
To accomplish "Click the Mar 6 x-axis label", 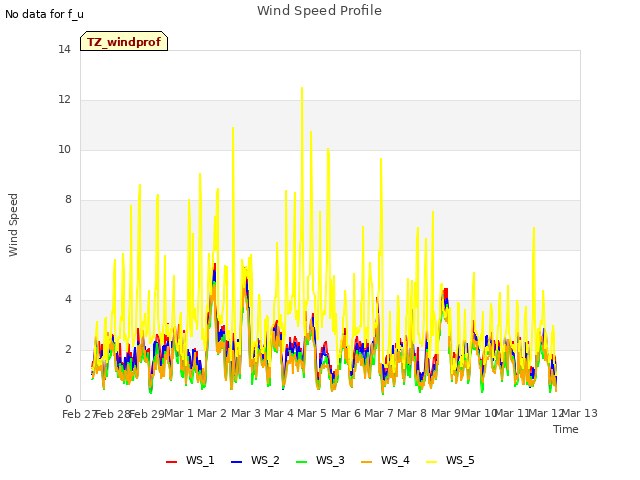I will [346, 413].
